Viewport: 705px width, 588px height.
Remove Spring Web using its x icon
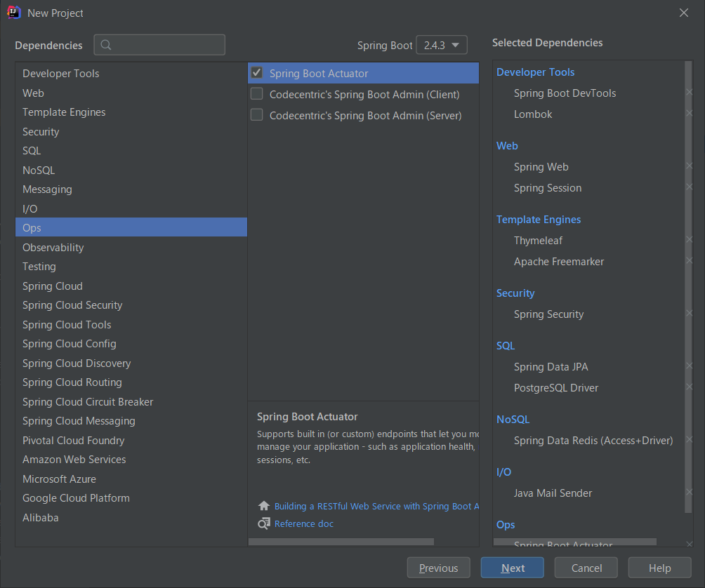(689, 166)
